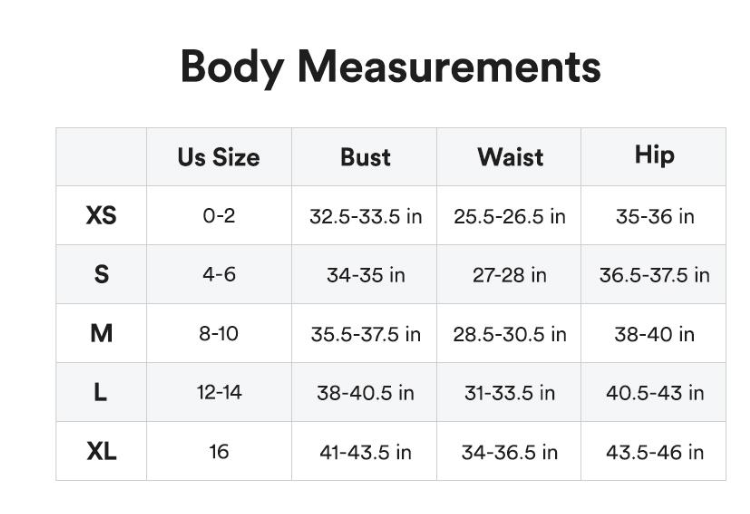Select the XL row label

[101, 450]
